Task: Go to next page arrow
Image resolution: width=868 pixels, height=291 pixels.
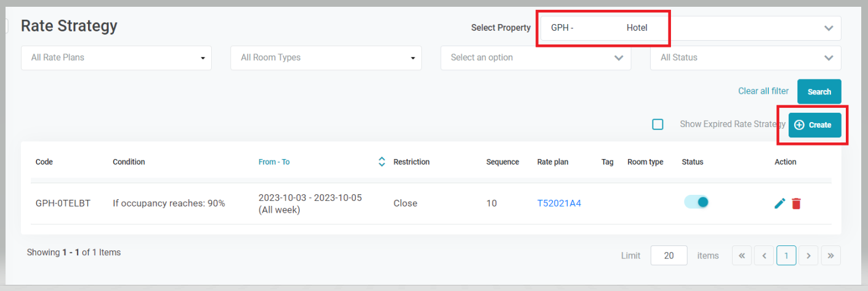Action: point(808,255)
